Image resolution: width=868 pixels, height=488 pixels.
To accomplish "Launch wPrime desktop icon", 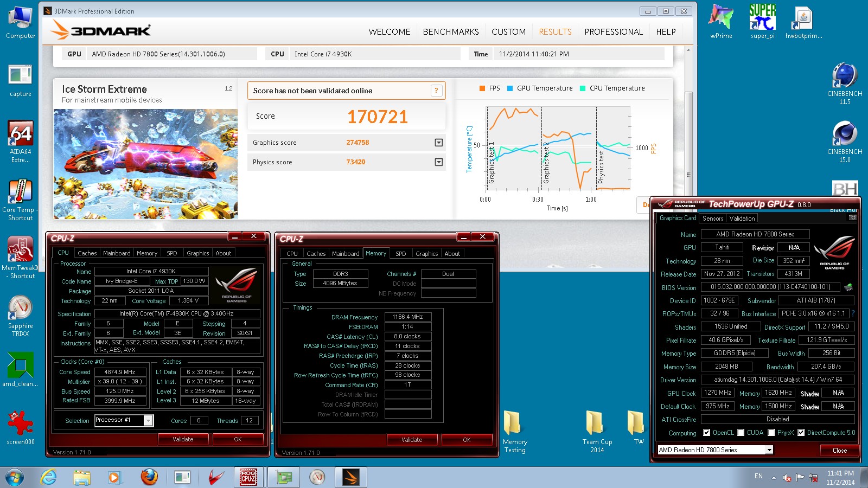I will pyautogui.click(x=721, y=22).
